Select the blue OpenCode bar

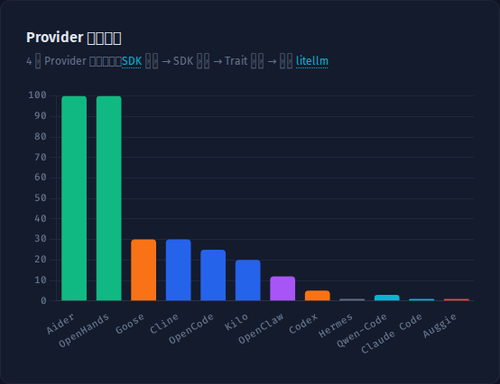[213, 275]
